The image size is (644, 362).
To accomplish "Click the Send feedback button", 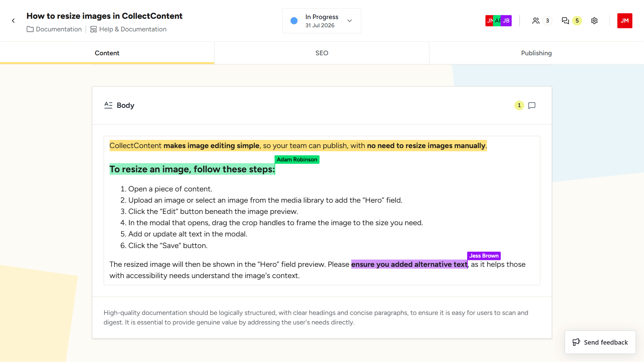I will tap(600, 342).
